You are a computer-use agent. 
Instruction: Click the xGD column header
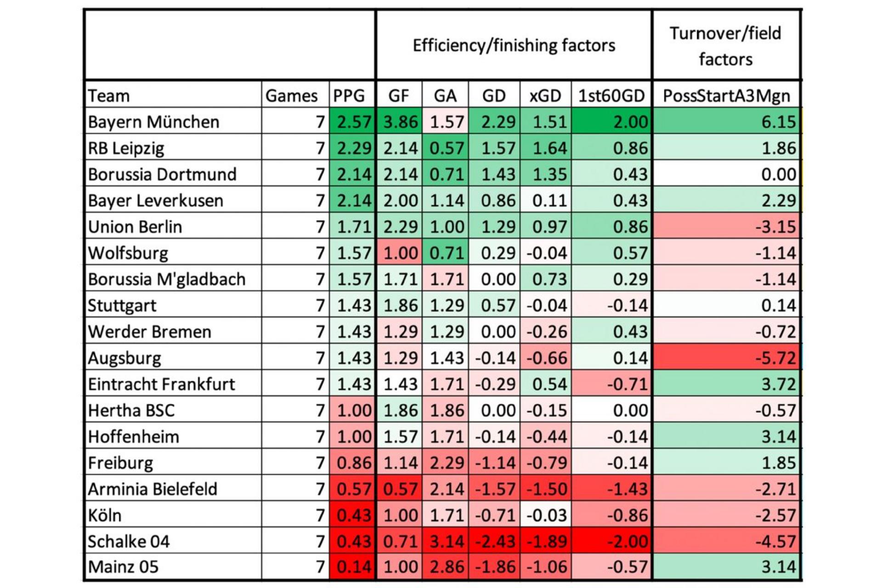coord(545,96)
